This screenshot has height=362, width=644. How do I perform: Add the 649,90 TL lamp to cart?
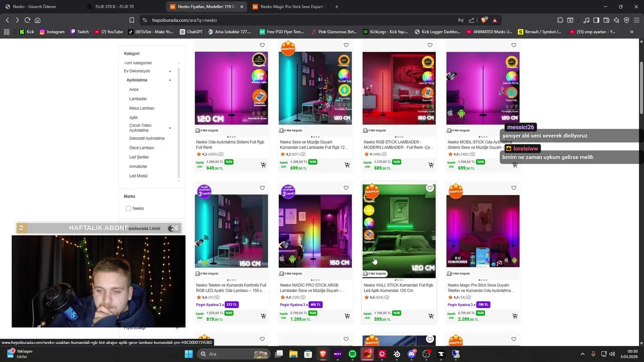coord(263,165)
